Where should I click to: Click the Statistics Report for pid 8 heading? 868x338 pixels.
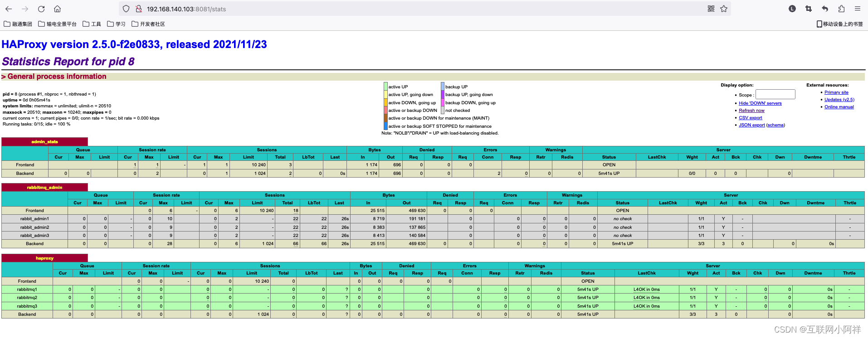[x=68, y=62]
